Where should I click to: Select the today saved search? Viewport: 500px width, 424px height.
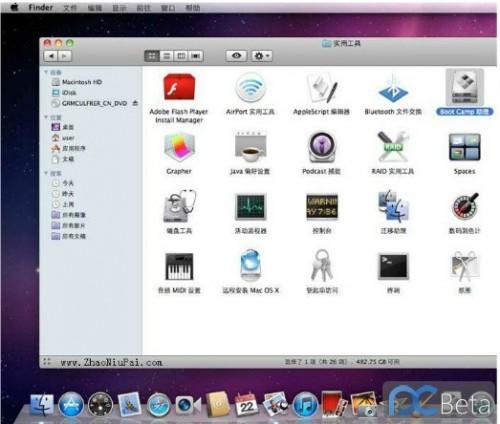point(63,183)
